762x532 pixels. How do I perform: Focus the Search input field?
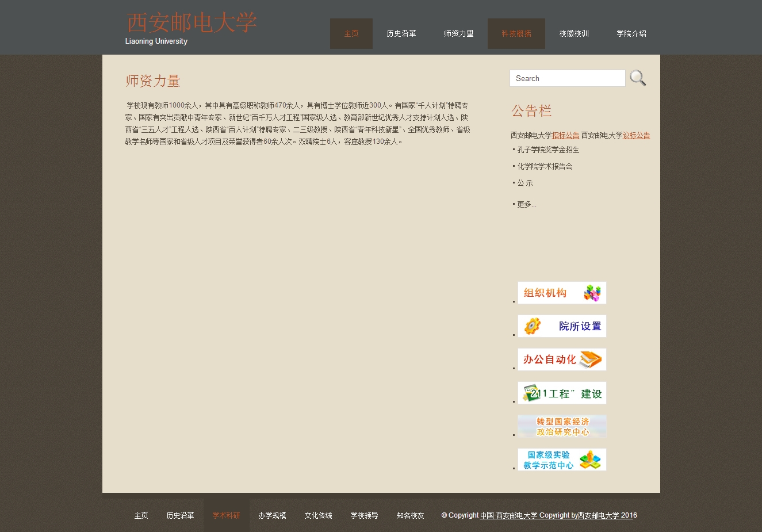pos(567,78)
